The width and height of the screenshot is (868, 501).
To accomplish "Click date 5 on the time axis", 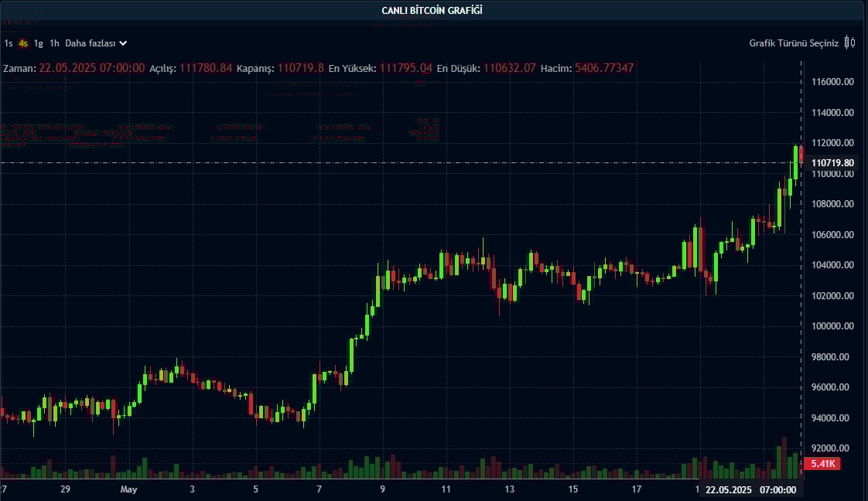I will [x=256, y=489].
